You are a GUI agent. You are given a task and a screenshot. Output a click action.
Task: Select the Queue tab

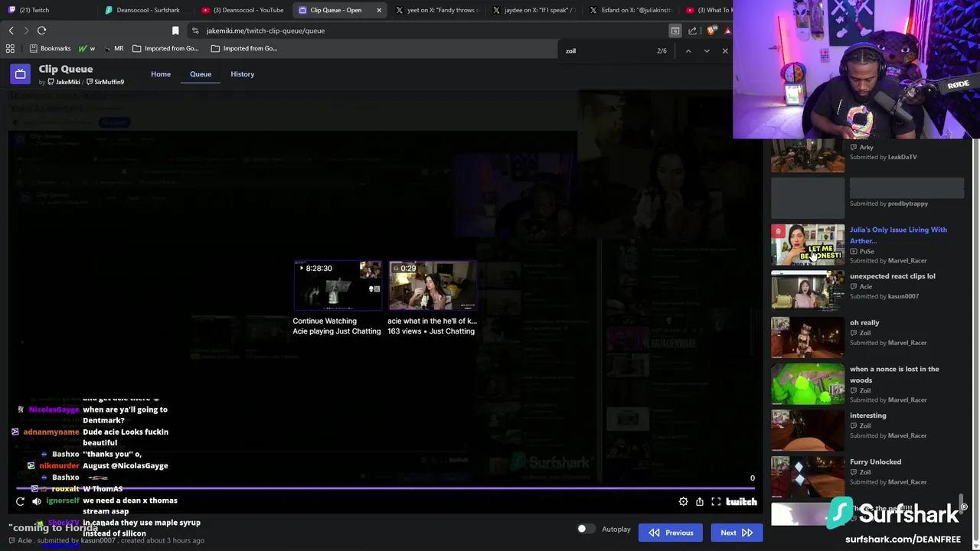tap(201, 74)
